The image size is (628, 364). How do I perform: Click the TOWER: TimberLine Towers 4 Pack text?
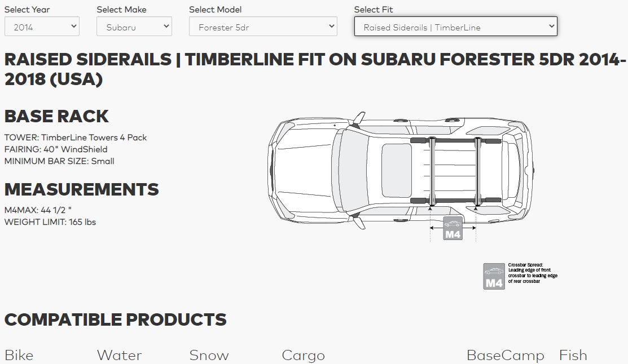76,137
